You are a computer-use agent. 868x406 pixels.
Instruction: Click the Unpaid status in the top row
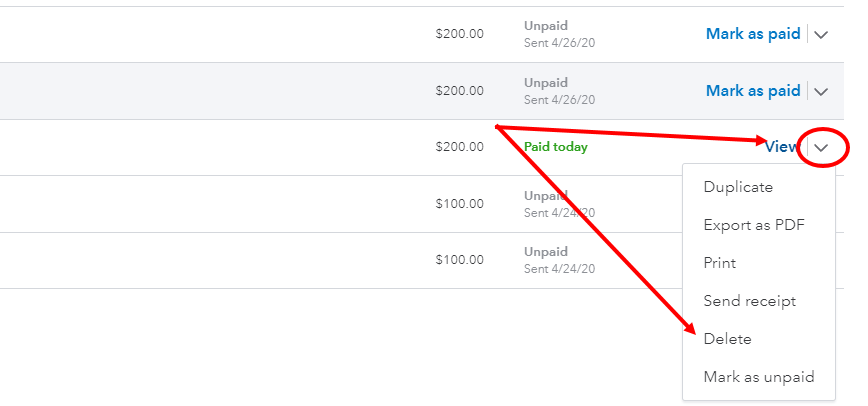546,26
